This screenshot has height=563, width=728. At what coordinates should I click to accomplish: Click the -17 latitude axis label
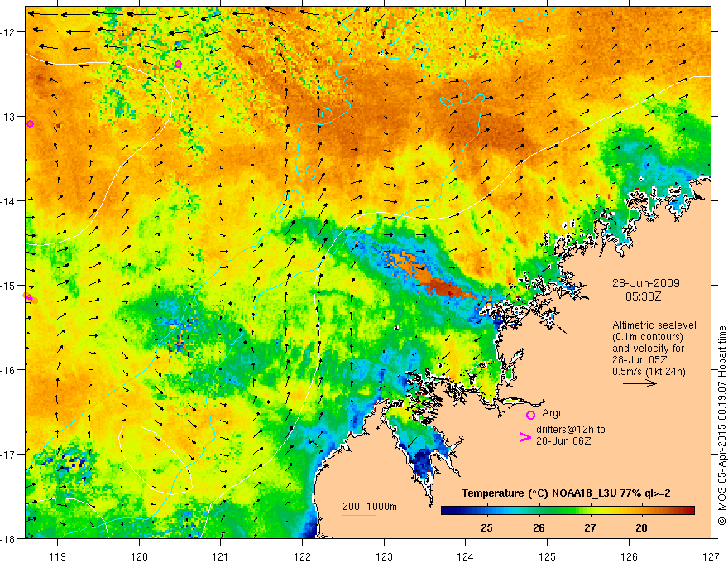(x=9, y=454)
